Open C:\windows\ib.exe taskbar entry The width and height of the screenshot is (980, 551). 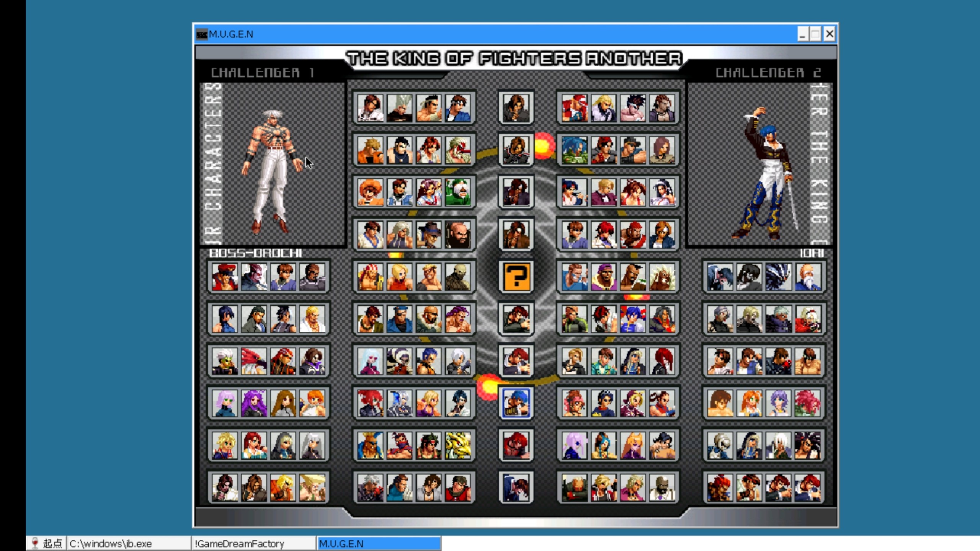[128, 543]
